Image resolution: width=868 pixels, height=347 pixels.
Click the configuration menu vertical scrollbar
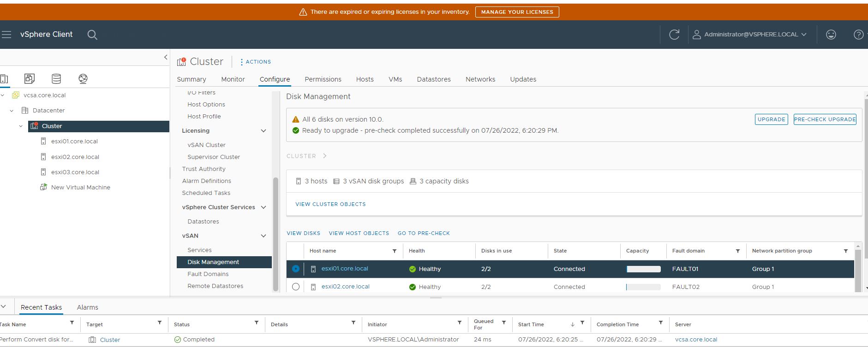(x=276, y=234)
